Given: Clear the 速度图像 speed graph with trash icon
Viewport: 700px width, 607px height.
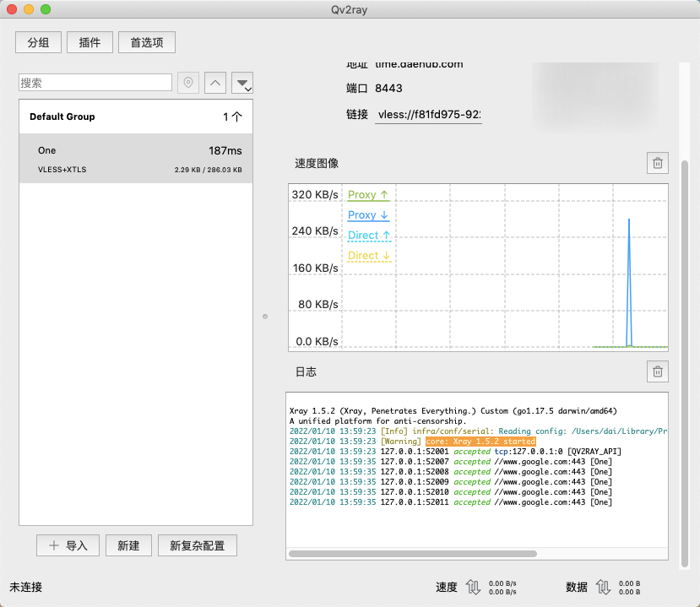Looking at the screenshot, I should point(658,163).
